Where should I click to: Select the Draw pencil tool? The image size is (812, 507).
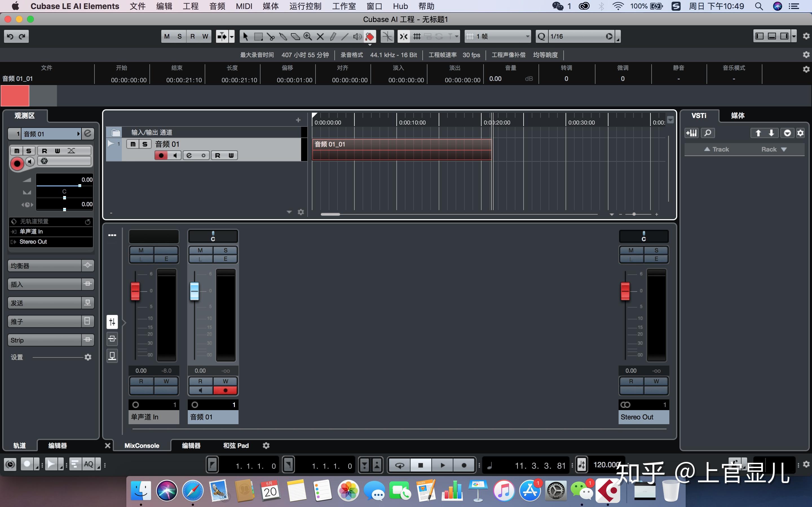pos(334,36)
